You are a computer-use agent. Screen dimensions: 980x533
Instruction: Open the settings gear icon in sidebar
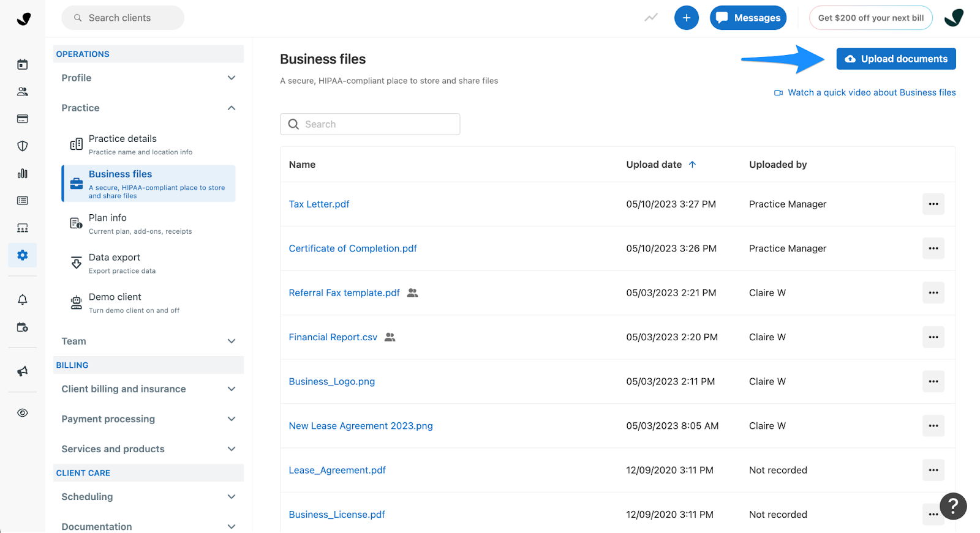23,255
